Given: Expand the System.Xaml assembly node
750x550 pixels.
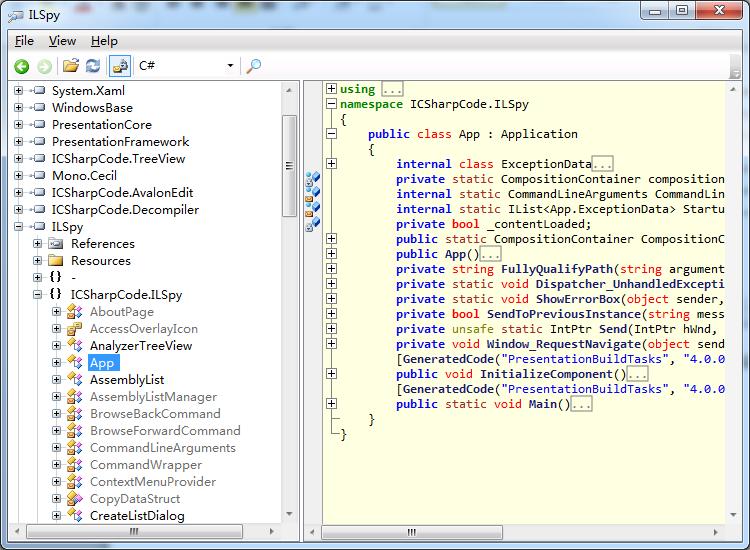Looking at the screenshot, I should pyautogui.click(x=19, y=91).
